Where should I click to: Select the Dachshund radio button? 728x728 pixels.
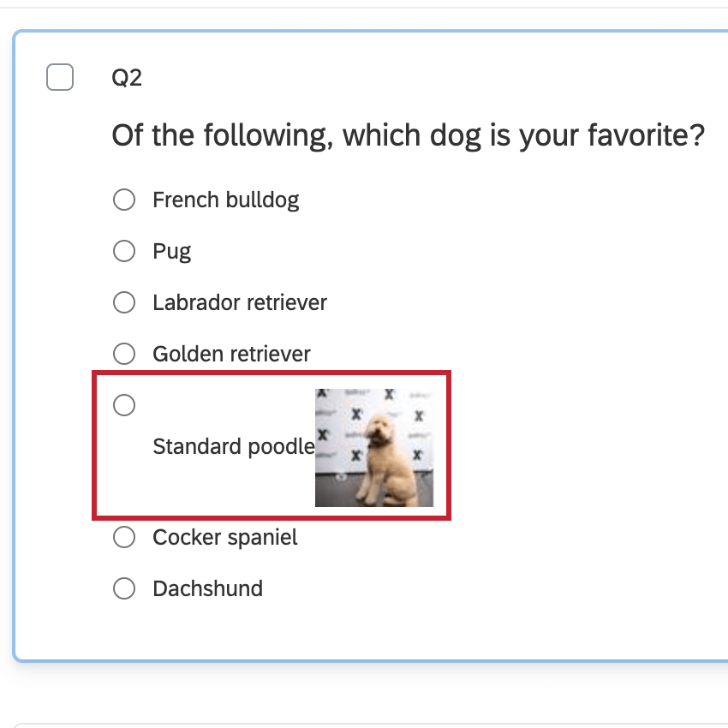coord(124,588)
